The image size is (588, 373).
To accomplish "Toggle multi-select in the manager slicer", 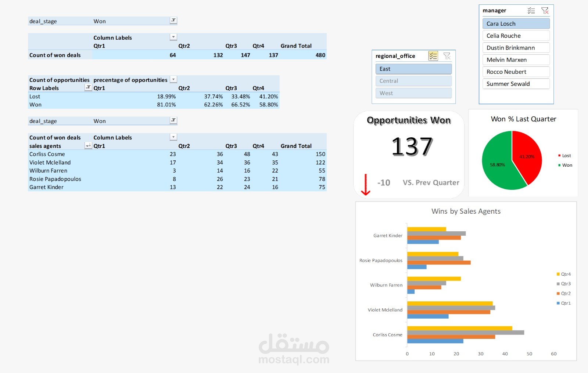I will (x=531, y=11).
